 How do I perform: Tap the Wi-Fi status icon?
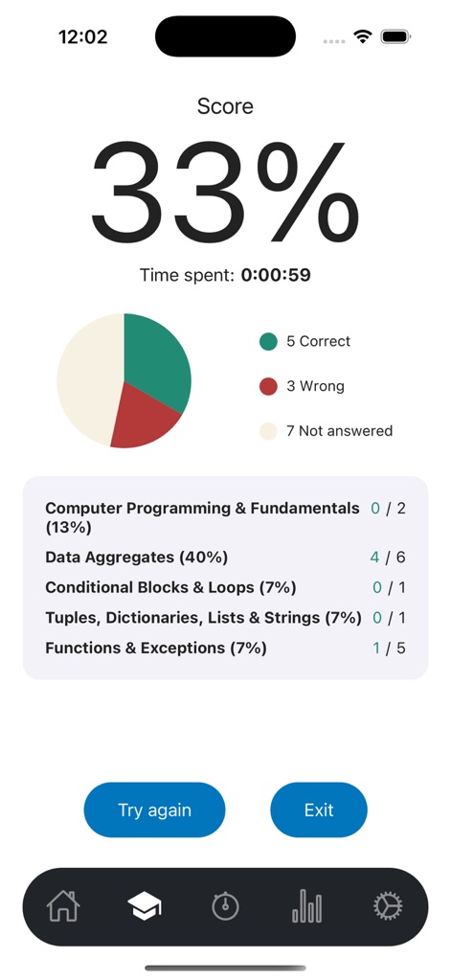click(362, 36)
